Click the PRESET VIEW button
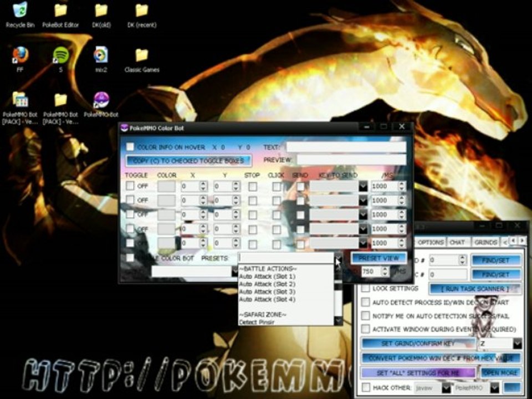Screen dimensions: 532x399 [x=378, y=258]
